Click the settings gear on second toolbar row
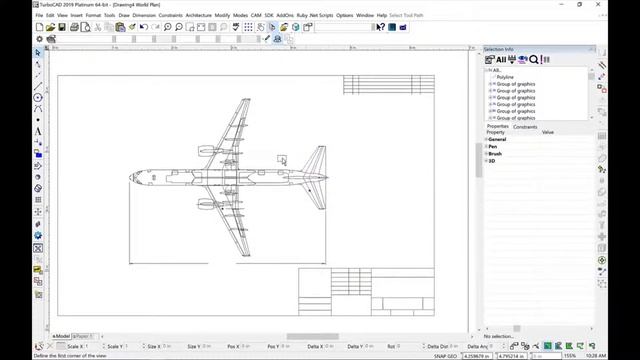 pos(40,39)
